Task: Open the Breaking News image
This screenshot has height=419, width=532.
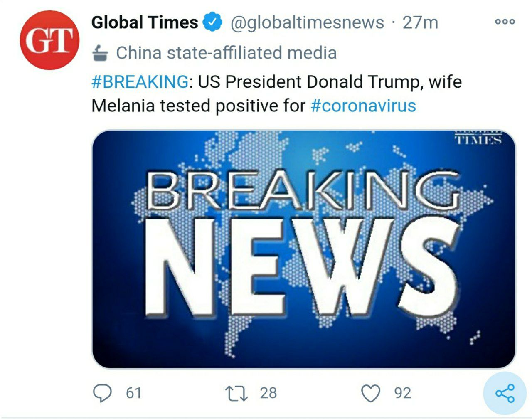Action: coord(303,249)
